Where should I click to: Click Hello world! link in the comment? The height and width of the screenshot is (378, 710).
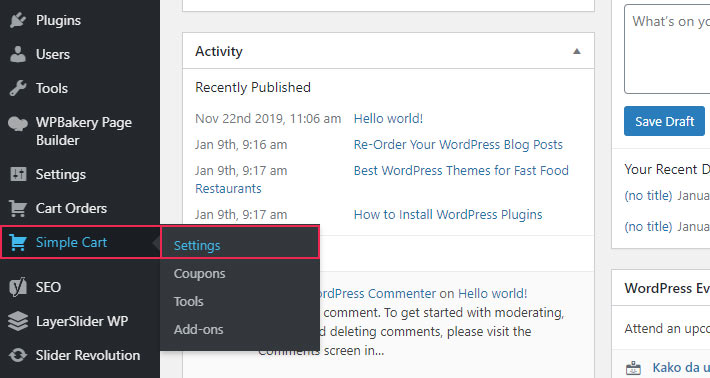coord(493,293)
